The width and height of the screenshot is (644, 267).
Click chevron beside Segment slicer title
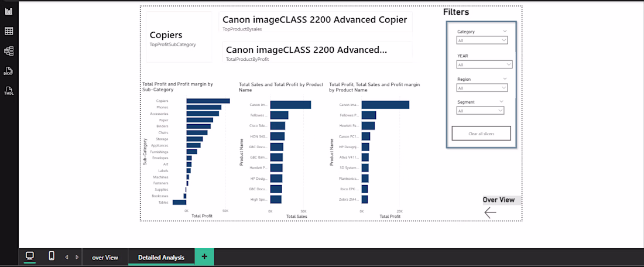501,101
